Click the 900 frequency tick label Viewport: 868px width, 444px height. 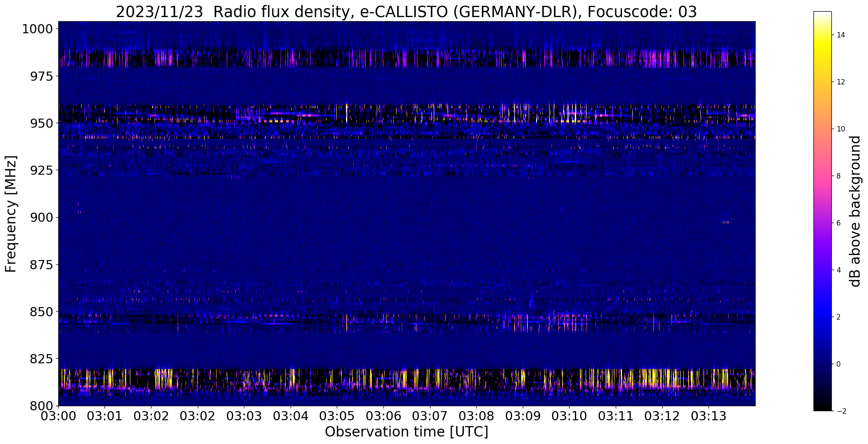click(x=41, y=217)
